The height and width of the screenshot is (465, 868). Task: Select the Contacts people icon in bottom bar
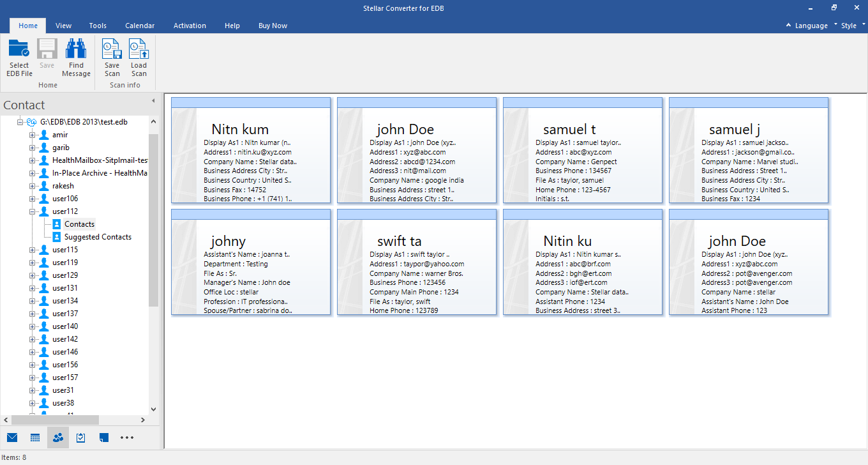(x=58, y=438)
